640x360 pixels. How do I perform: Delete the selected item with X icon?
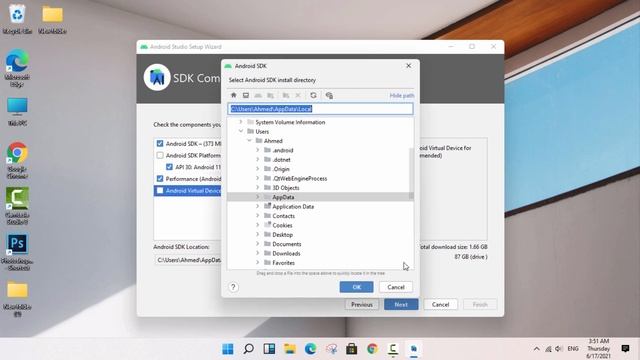[298, 95]
